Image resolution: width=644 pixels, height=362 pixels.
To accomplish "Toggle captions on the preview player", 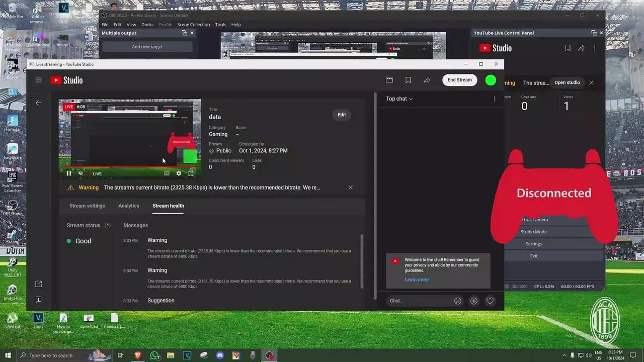I will coord(167,173).
